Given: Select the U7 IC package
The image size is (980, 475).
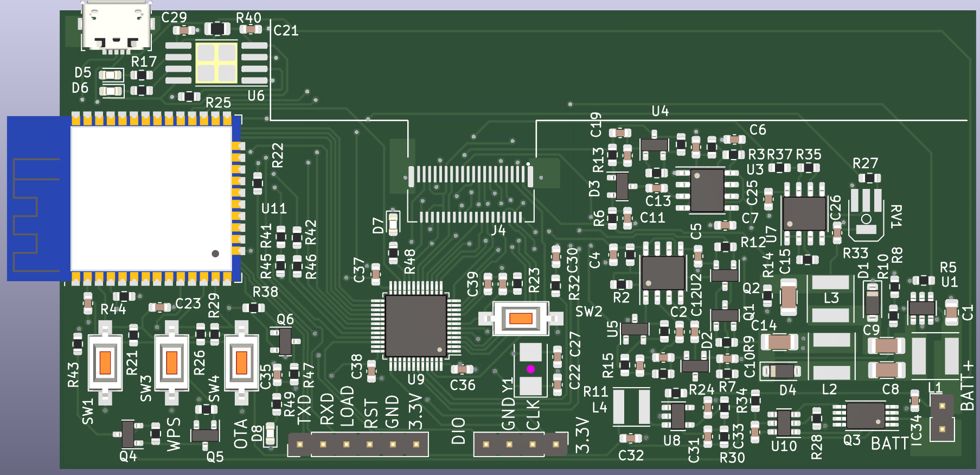Looking at the screenshot, I should point(805,213).
